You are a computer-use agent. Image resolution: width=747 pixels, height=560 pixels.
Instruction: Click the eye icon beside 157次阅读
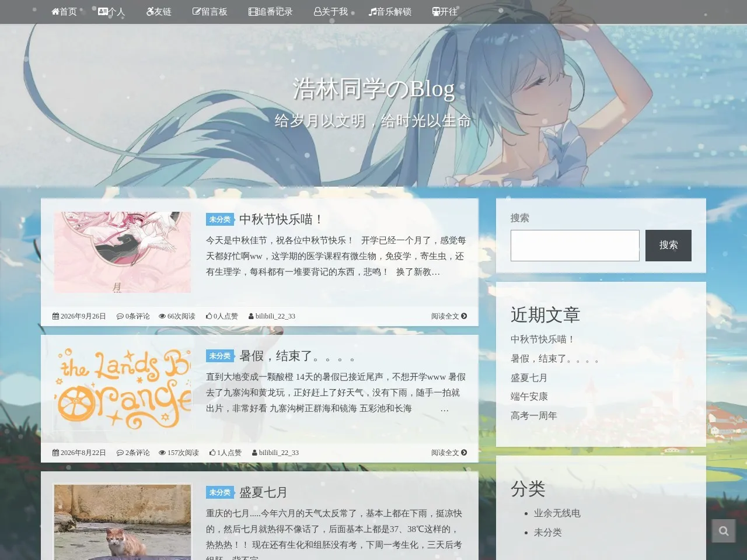(x=162, y=453)
